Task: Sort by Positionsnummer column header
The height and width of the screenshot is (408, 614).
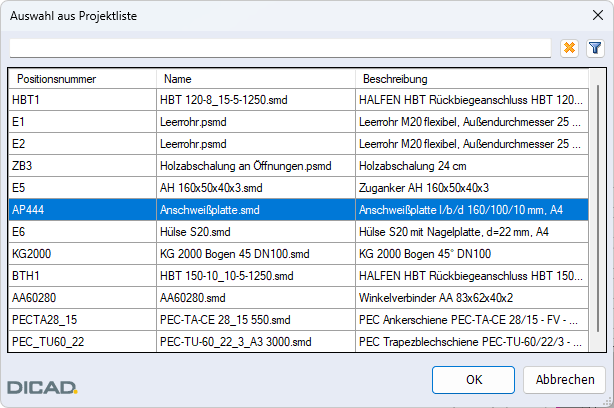Action: [83, 79]
